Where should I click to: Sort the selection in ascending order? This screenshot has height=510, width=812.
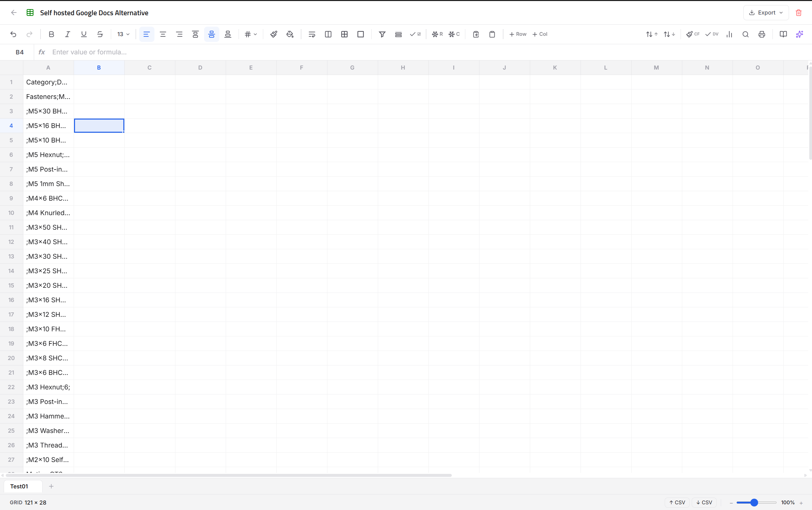tap(651, 34)
